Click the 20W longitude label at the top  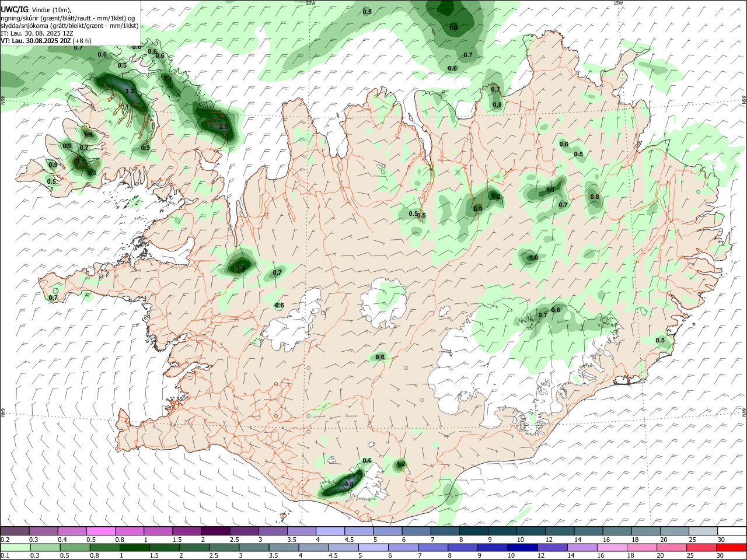pyautogui.click(x=310, y=3)
